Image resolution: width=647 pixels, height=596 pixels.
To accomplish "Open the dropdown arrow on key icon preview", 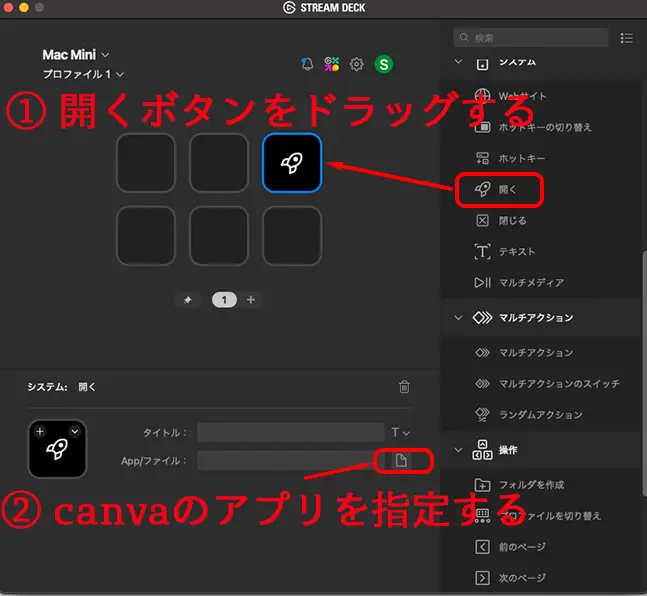I will (75, 432).
